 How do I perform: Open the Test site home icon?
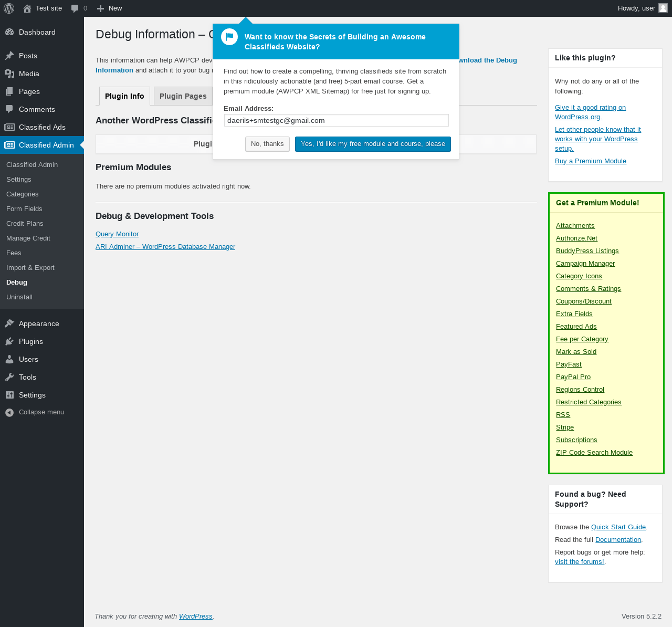27,8
